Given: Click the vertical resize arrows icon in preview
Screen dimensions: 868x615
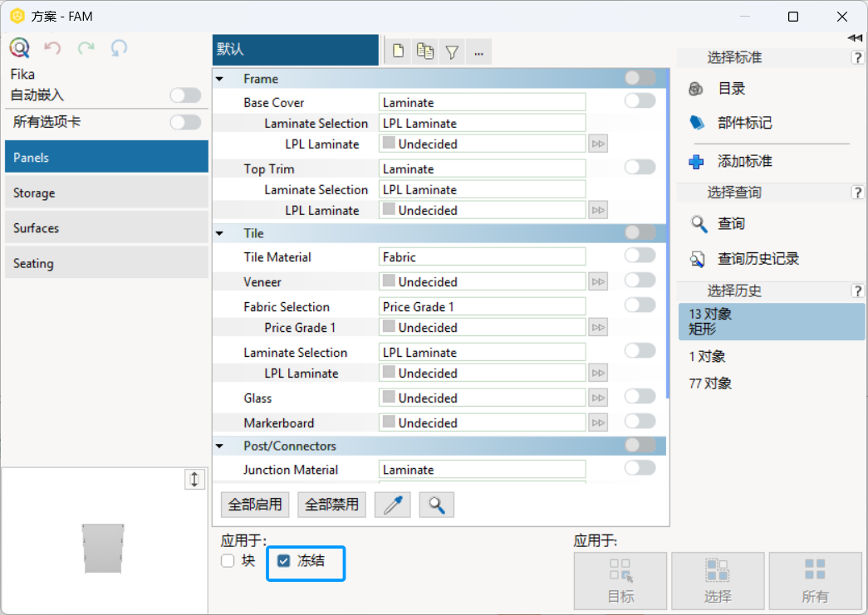Looking at the screenshot, I should coord(194,479).
